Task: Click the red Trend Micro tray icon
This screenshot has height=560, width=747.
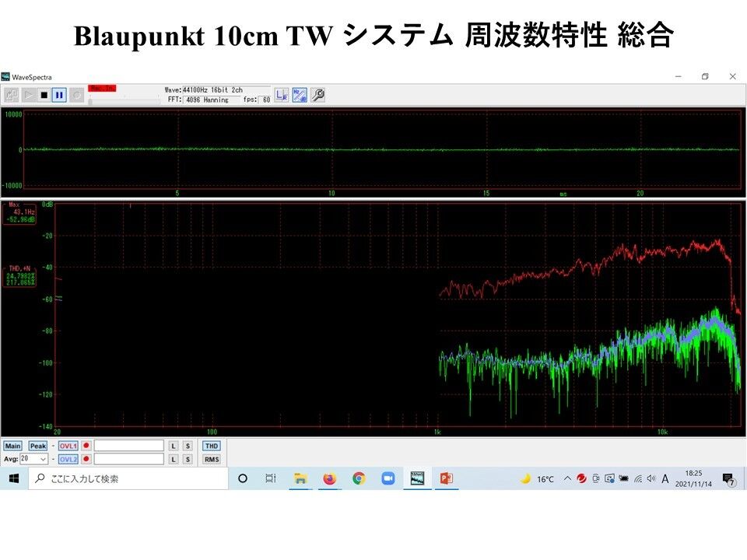Action: 581,478
